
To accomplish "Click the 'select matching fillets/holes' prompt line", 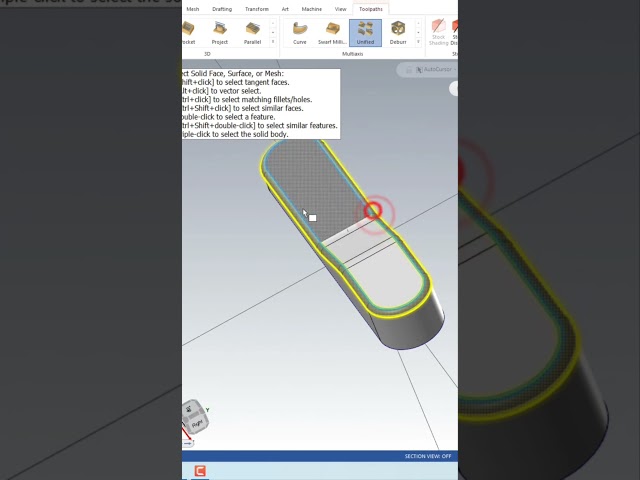I will coord(247,99).
